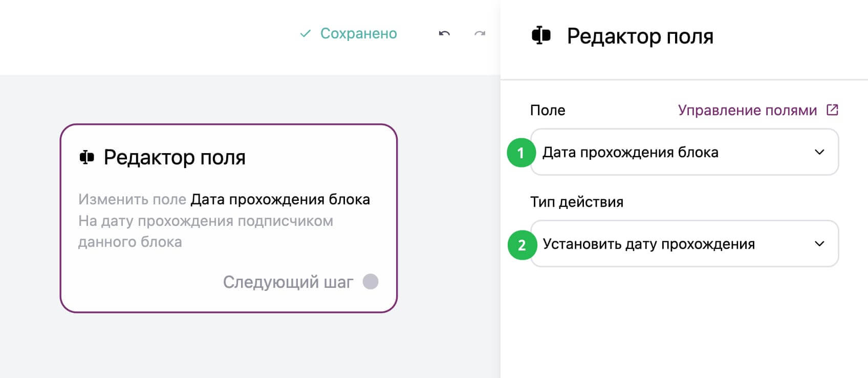The image size is (868, 378).
Task: Click the Следующий шаг connector dot
Action: (371, 282)
